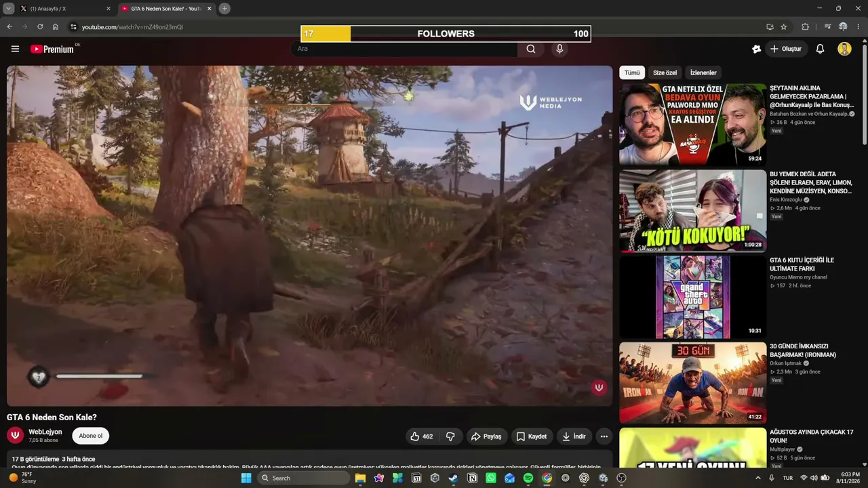View site information icon in address bar

pyautogui.click(x=73, y=27)
